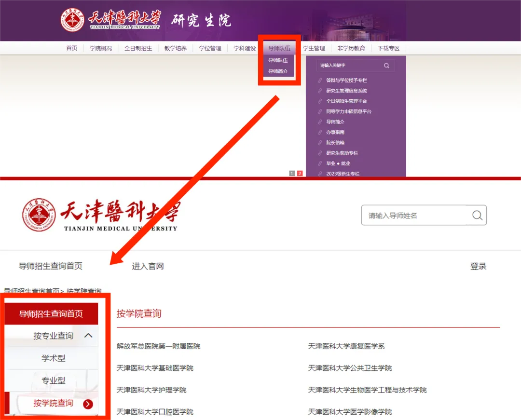The width and height of the screenshot is (521, 420).
Task: Select 专业型 in the sidebar
Action: 53,380
